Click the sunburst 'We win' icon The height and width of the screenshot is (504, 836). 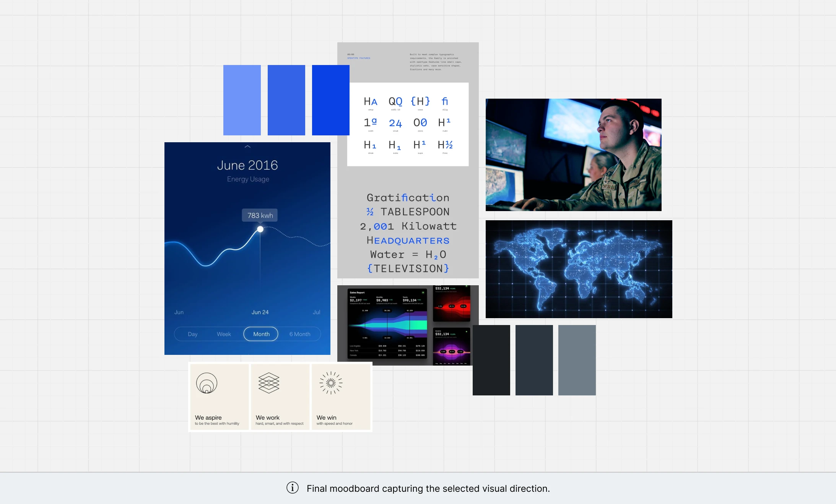tap(331, 383)
